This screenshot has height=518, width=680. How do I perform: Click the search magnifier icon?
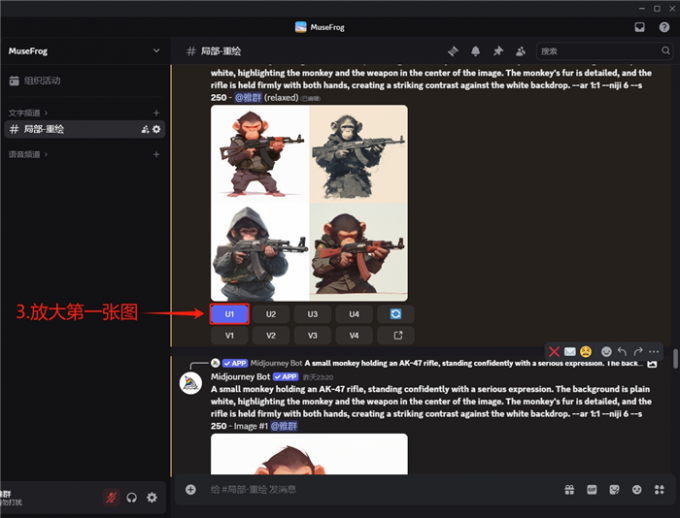click(x=665, y=51)
